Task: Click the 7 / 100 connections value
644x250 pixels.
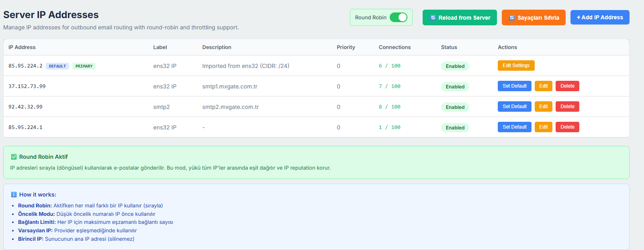Action: tap(389, 86)
